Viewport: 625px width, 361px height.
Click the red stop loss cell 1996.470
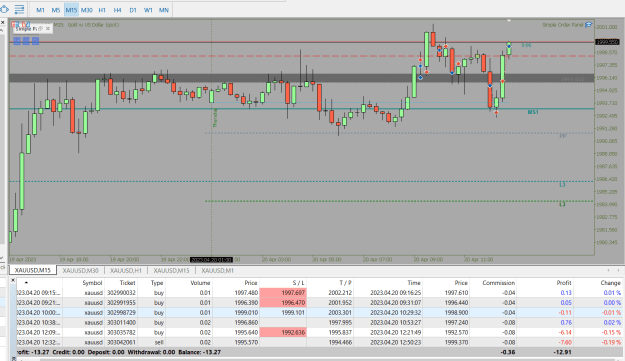pos(283,302)
